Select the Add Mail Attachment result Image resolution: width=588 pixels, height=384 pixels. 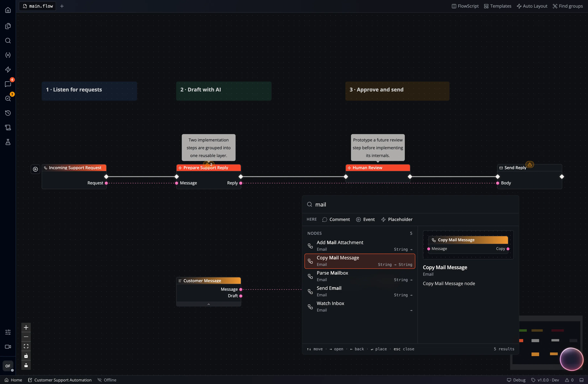tap(360, 246)
